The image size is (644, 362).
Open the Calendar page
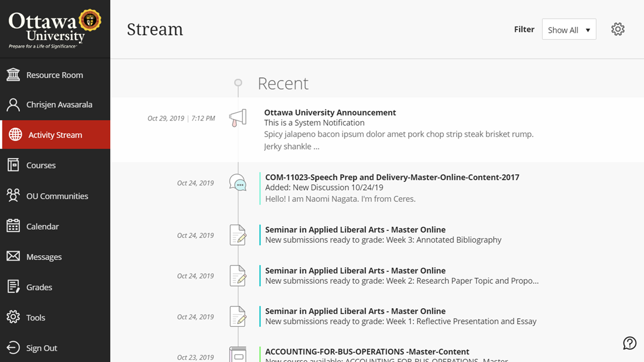tap(55, 226)
